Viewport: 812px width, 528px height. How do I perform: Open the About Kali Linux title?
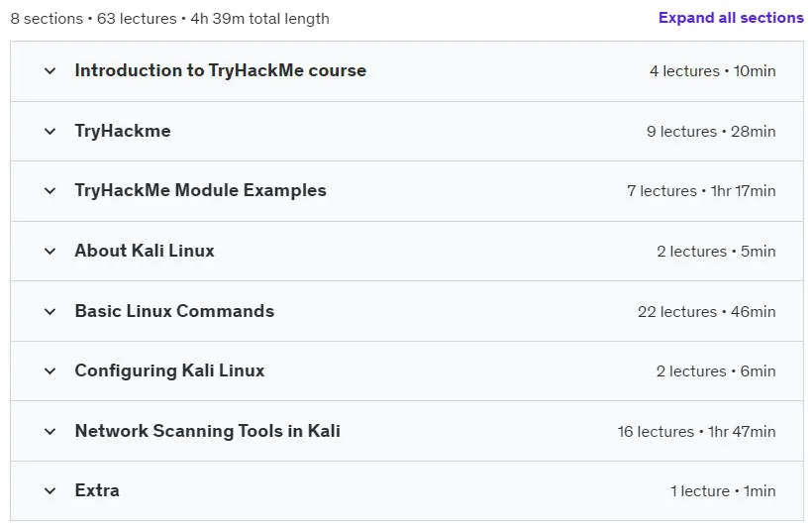point(144,251)
